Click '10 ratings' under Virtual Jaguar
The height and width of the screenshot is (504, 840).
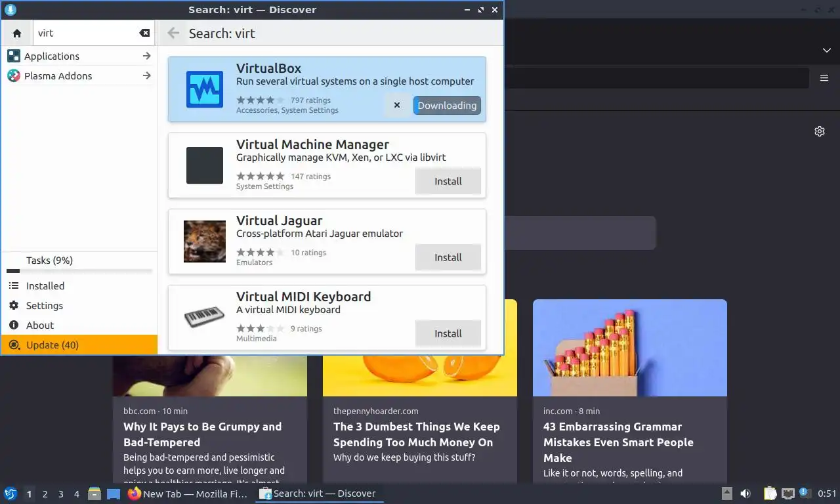click(308, 253)
